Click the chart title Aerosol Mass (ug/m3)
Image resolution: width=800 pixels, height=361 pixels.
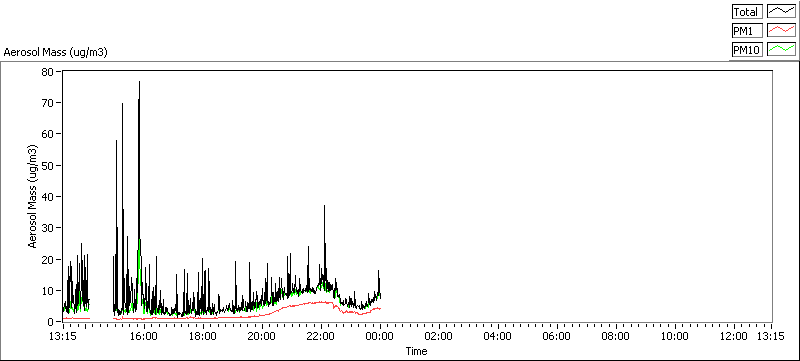[55, 52]
